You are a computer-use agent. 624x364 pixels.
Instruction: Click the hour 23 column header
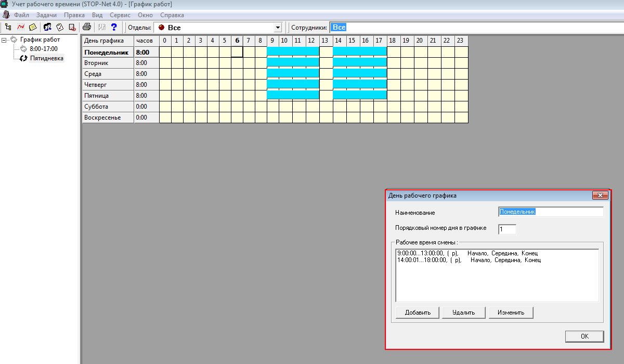[x=461, y=41]
